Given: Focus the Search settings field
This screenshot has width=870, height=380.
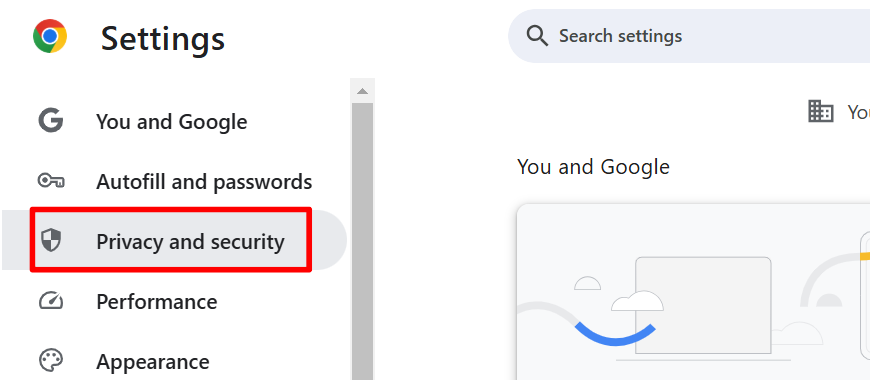Looking at the screenshot, I should tap(689, 36).
